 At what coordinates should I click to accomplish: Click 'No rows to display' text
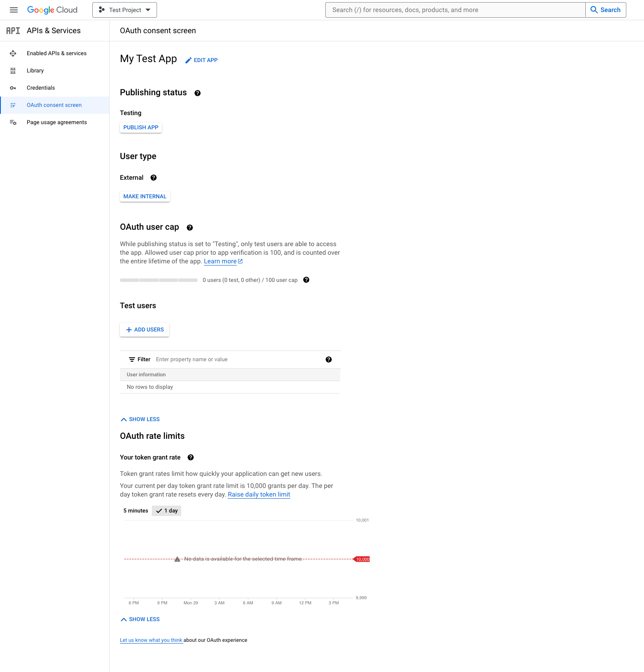pyautogui.click(x=150, y=387)
